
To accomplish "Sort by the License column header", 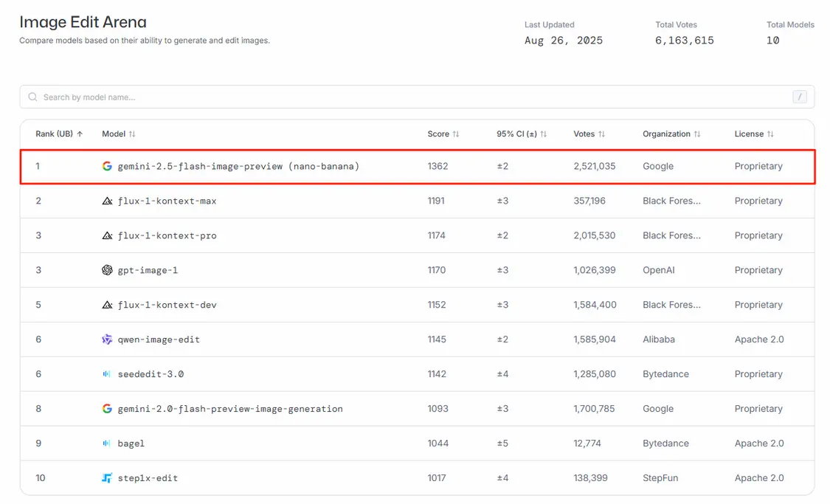I will point(754,134).
